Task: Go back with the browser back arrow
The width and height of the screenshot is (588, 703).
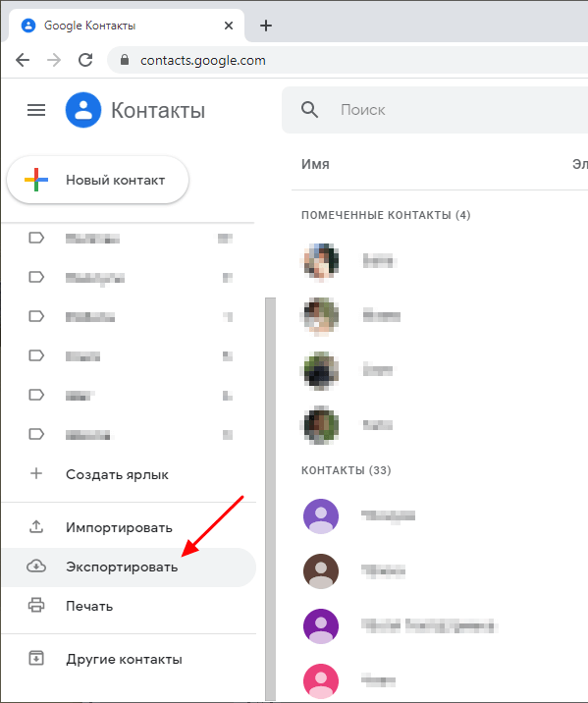Action: click(23, 60)
